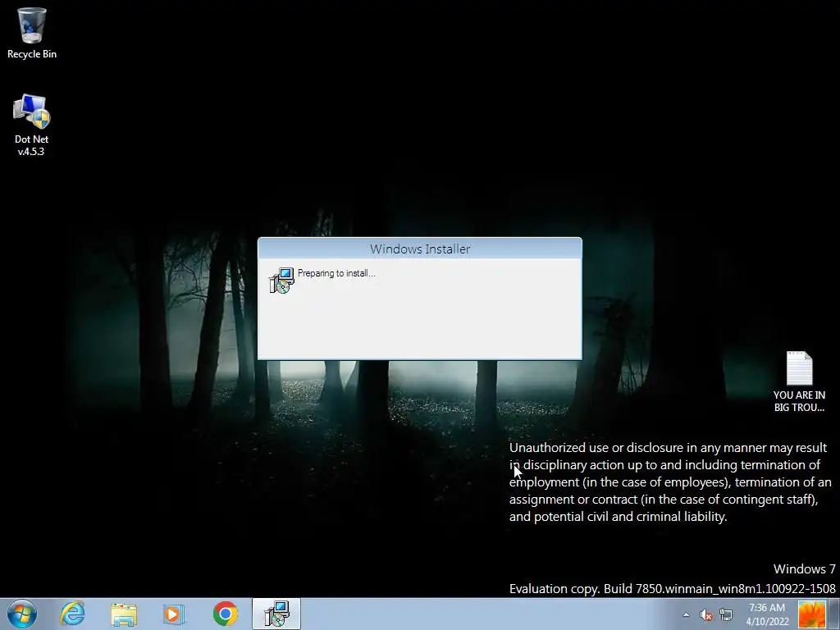Launch Windows Media Player from taskbar
This screenshot has width=840, height=630.
point(173,614)
